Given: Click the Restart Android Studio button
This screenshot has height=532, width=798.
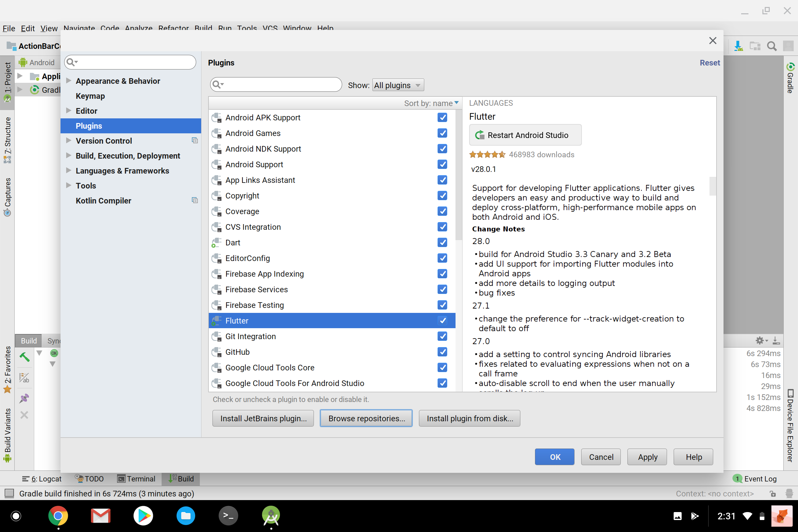Looking at the screenshot, I should click(525, 135).
